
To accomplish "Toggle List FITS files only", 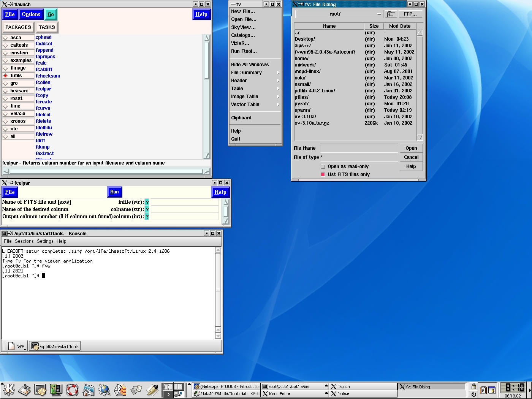I will [323, 174].
